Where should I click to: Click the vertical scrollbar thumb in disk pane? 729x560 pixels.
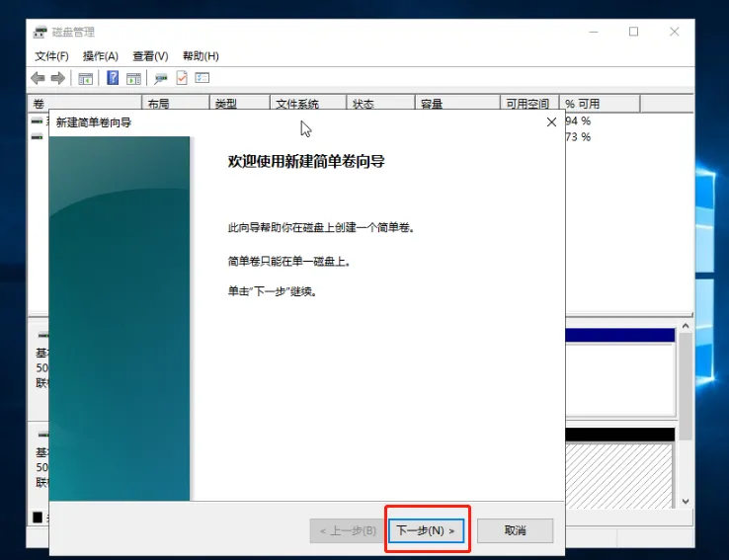(x=686, y=386)
